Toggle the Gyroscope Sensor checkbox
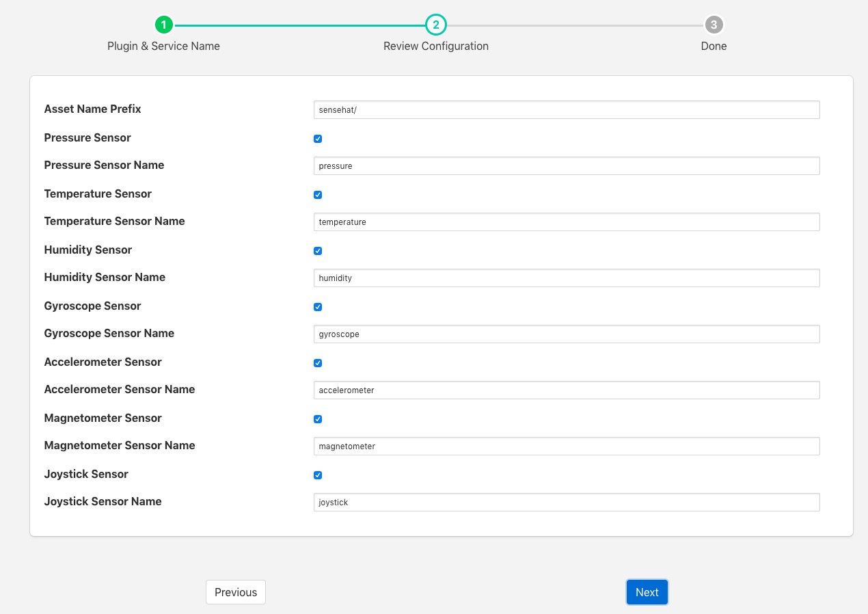 click(x=318, y=307)
